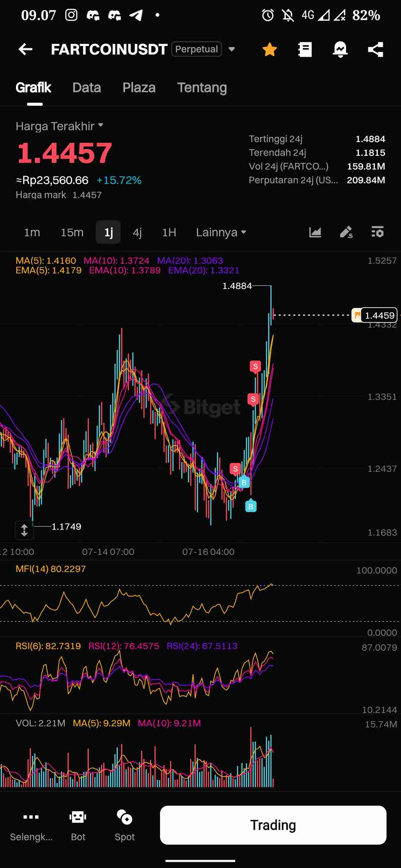Image resolution: width=401 pixels, height=868 pixels.
Task: Open the chart type icon
Action: (315, 232)
